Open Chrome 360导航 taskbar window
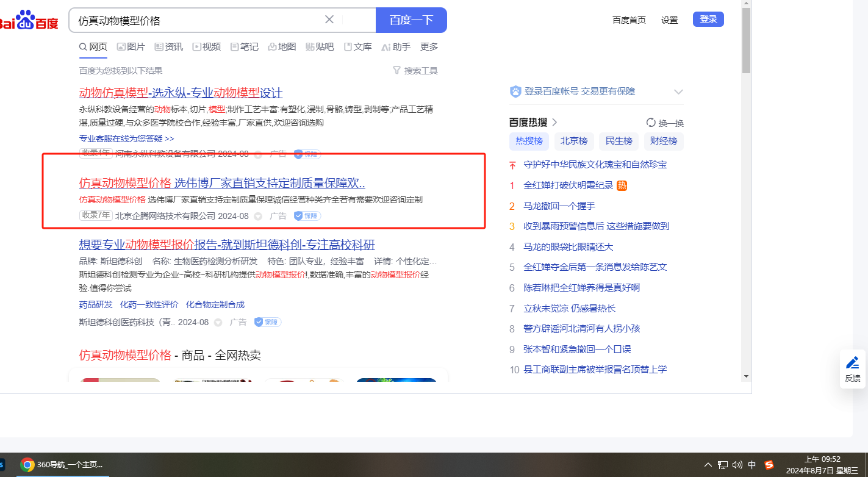 pos(62,465)
